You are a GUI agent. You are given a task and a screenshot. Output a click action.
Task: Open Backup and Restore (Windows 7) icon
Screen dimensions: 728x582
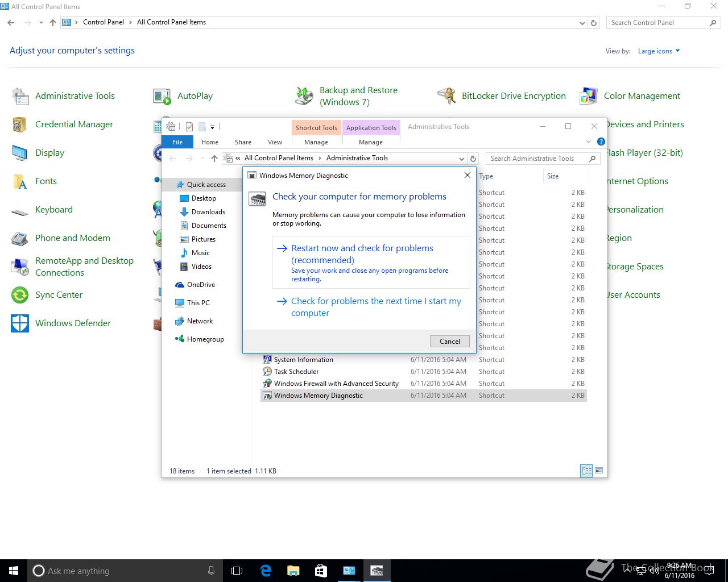tap(304, 96)
